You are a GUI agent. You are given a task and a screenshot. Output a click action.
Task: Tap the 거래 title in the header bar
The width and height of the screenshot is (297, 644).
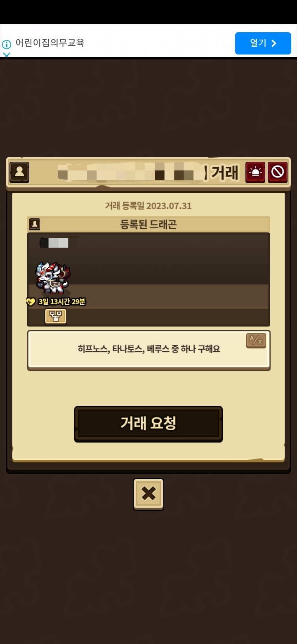pyautogui.click(x=225, y=173)
